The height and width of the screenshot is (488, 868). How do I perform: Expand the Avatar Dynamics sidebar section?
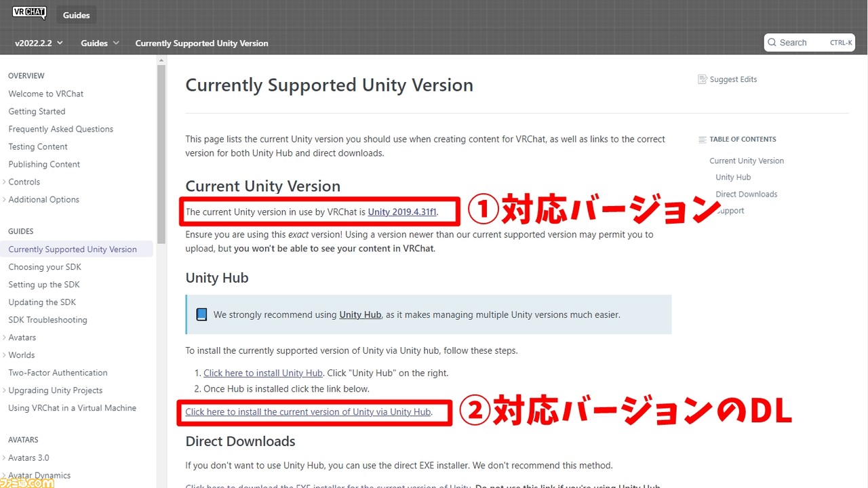click(4, 475)
